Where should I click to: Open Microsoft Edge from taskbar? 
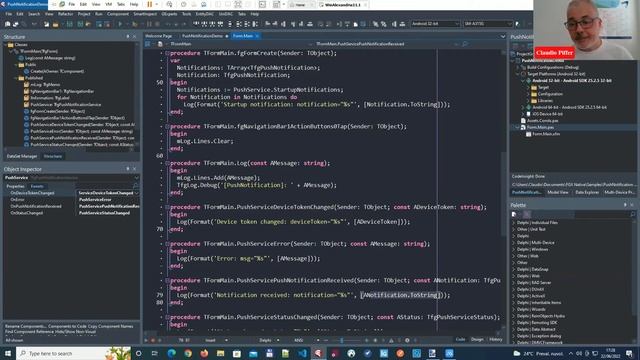[x=171, y=353]
